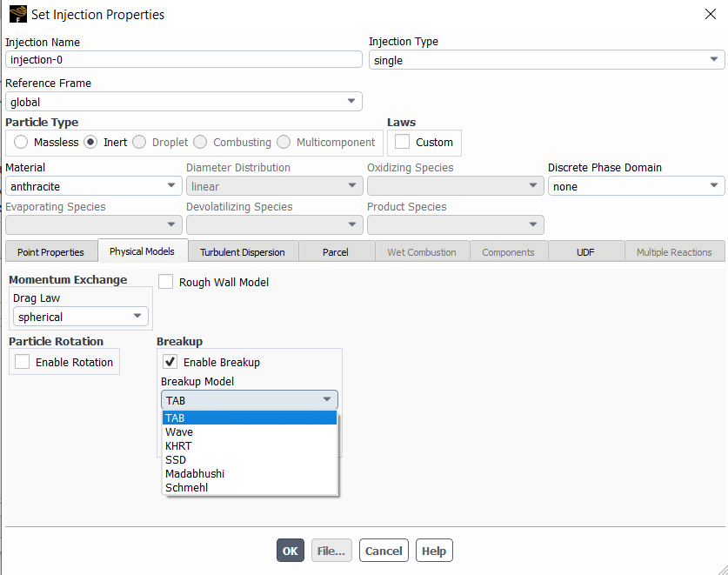Open the Material anthracite dropdown
This screenshot has width=728, height=575.
[93, 186]
